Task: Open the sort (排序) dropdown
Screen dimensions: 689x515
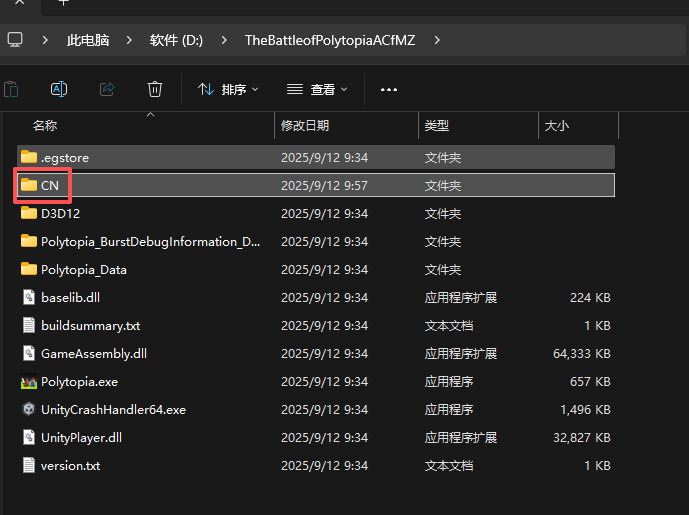Action: pos(228,90)
